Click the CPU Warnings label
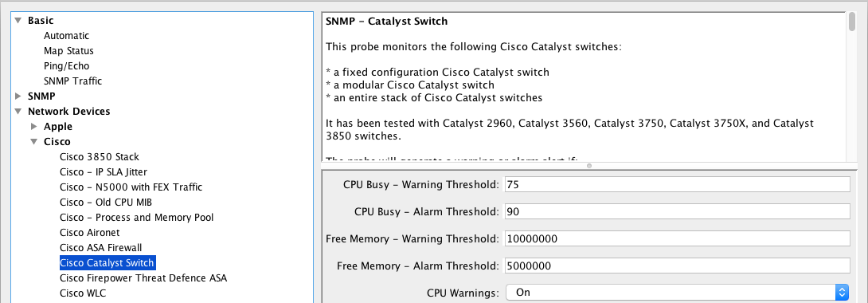 pyautogui.click(x=463, y=293)
